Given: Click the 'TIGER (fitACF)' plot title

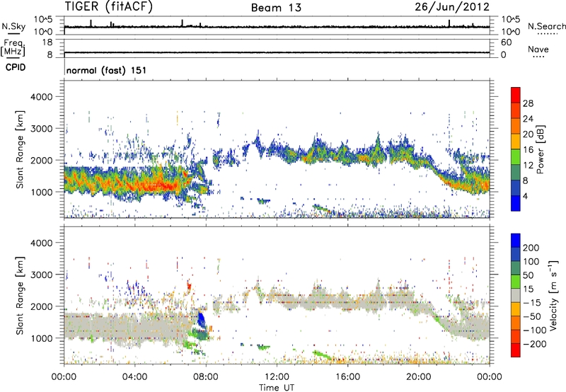Looking at the screenshot, I should point(109,7).
